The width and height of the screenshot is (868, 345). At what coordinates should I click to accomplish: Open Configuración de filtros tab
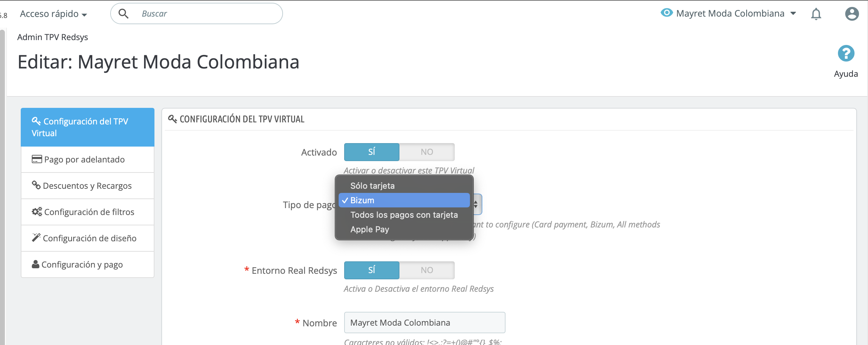click(x=87, y=212)
